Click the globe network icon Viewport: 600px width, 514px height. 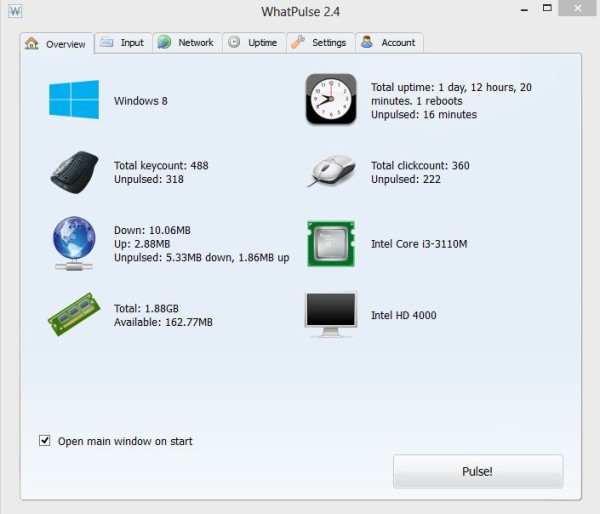(x=74, y=243)
